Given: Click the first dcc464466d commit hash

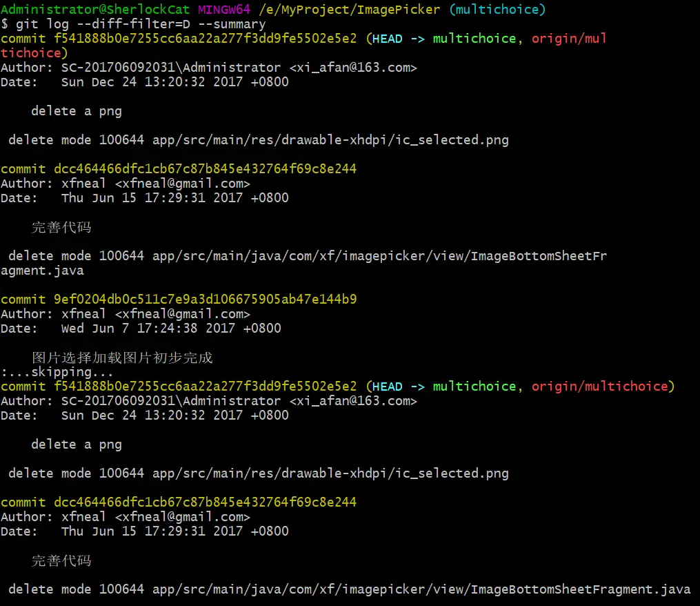Looking at the screenshot, I should click(x=206, y=169).
